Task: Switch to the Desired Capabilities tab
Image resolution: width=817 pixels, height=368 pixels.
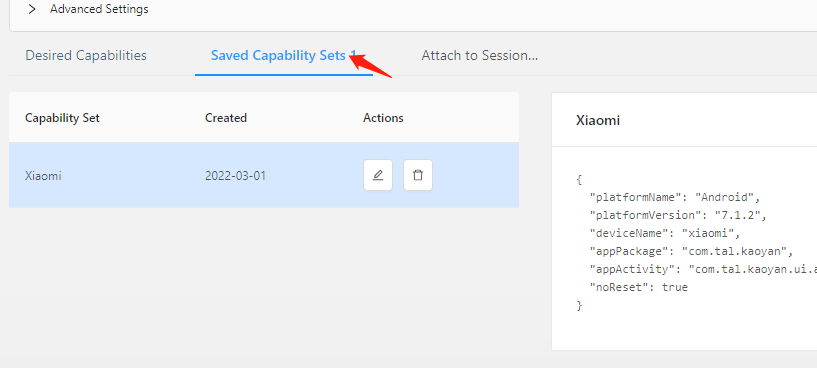Action: coord(86,55)
